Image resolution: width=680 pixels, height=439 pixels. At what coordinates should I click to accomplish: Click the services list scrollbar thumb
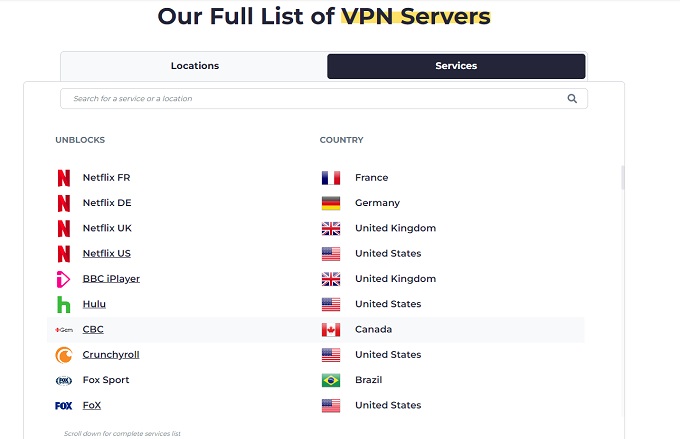623,177
